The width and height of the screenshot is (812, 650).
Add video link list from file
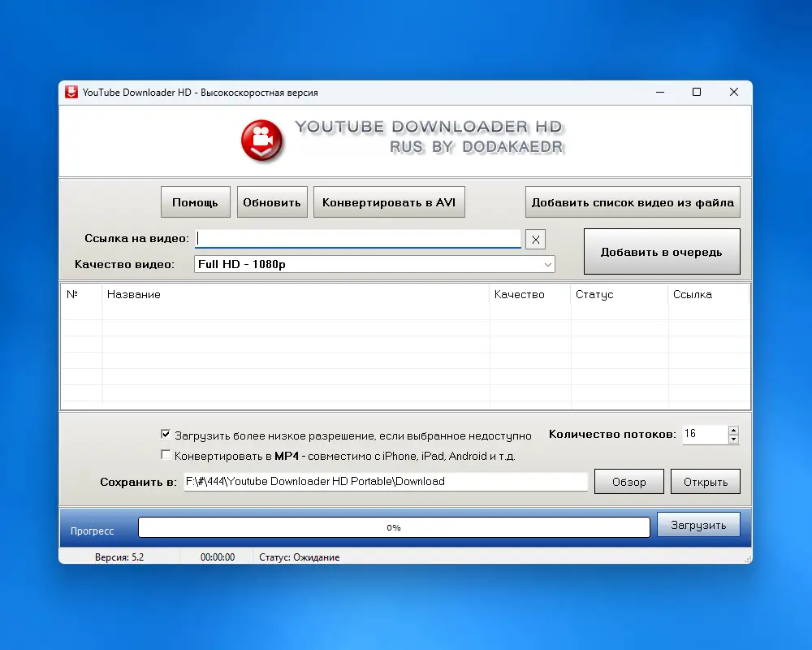point(633,201)
